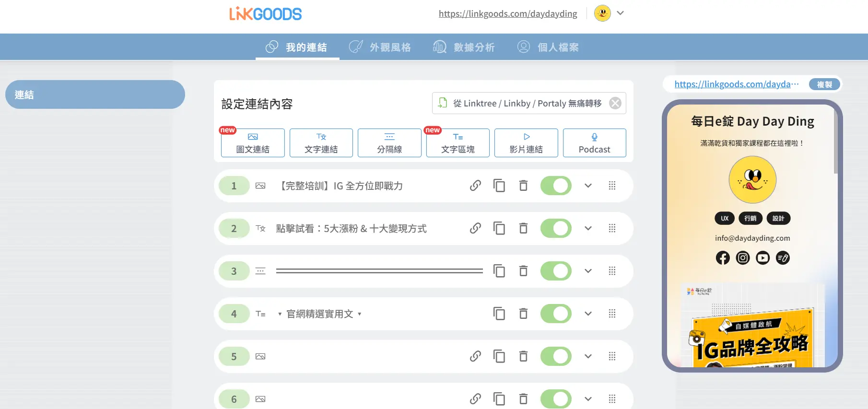Click the 複製 copy URL button

click(x=824, y=84)
